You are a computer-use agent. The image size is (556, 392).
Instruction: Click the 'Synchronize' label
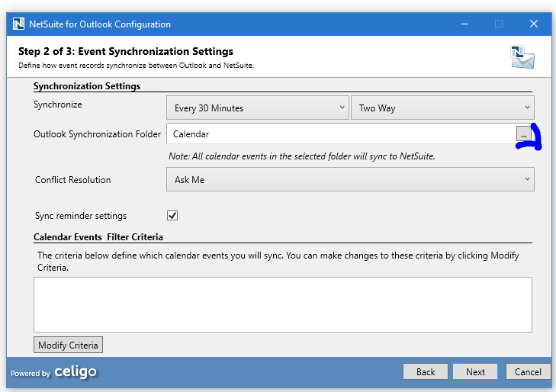coord(58,104)
